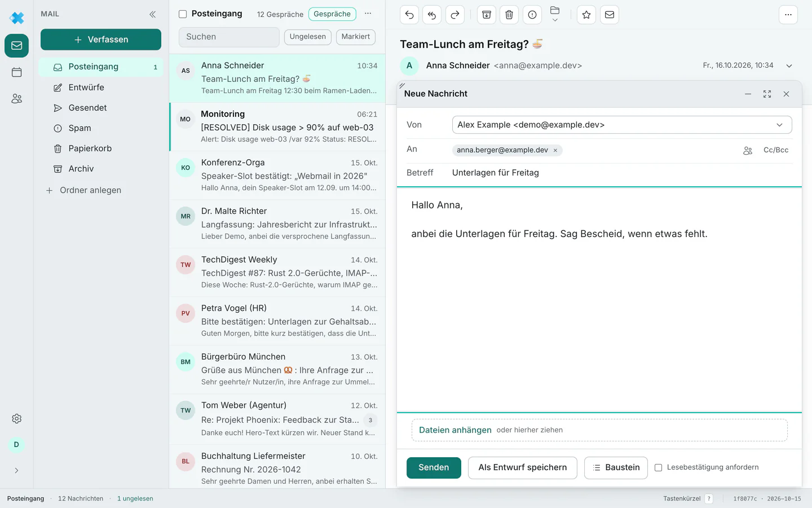Open the move-to-folder dropdown
The width and height of the screenshot is (812, 508).
[x=555, y=15]
